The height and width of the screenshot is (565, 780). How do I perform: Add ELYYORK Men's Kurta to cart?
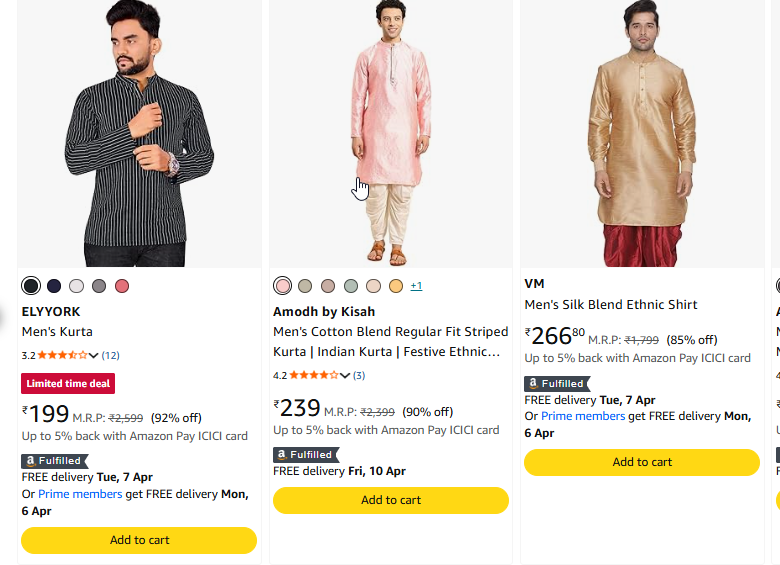(139, 540)
